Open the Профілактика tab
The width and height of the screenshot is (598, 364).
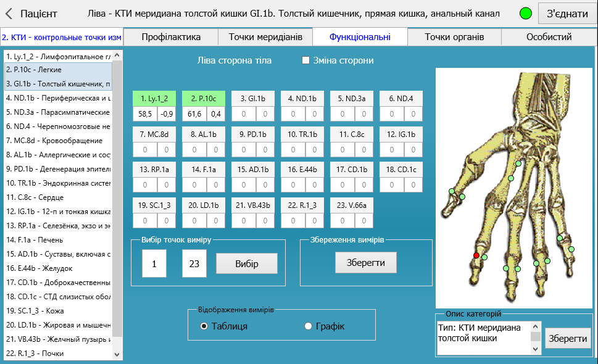pos(171,37)
